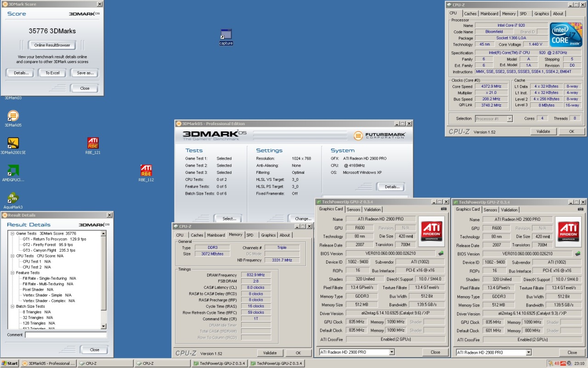
Task: Collapse the Batch Size Tests tree node
Action: click(x=12, y=306)
